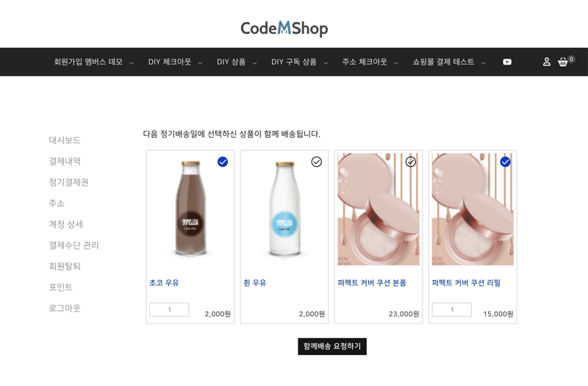Expand the DIY 체크아웃 menu chevron

click(x=200, y=63)
